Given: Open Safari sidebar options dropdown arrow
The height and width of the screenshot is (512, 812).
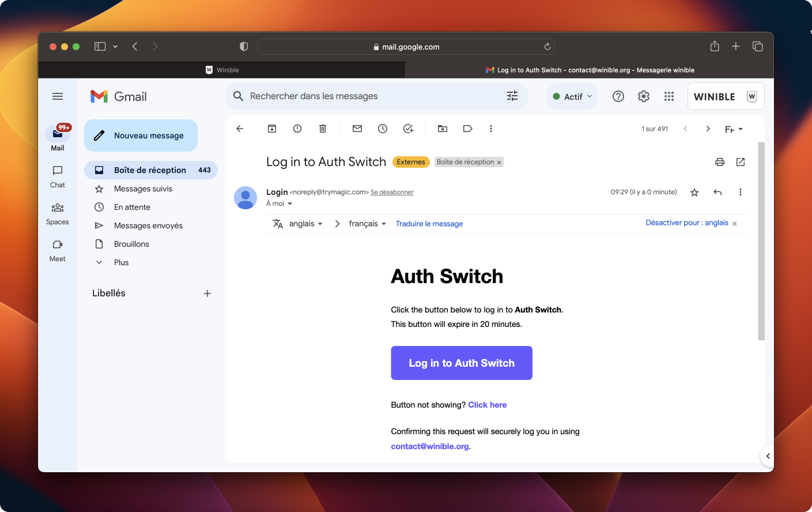Looking at the screenshot, I should click(x=115, y=47).
